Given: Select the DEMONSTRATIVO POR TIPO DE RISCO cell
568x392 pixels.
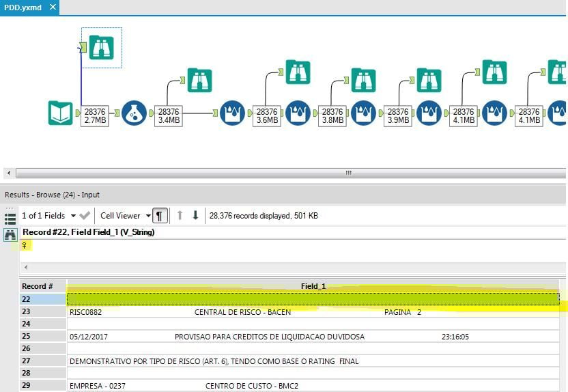Looking at the screenshot, I should point(313,361).
